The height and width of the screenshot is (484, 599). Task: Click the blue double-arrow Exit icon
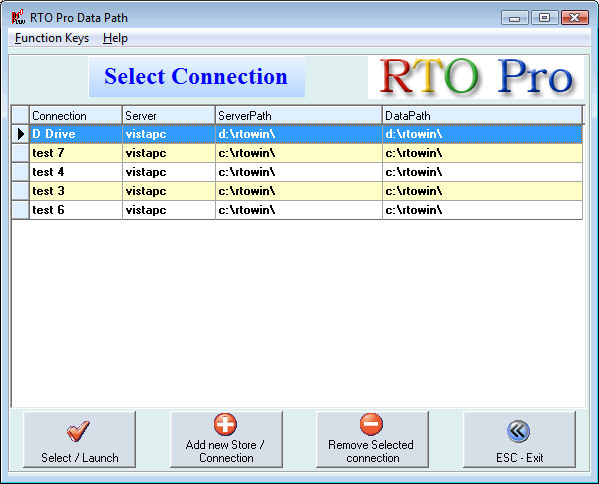(518, 431)
